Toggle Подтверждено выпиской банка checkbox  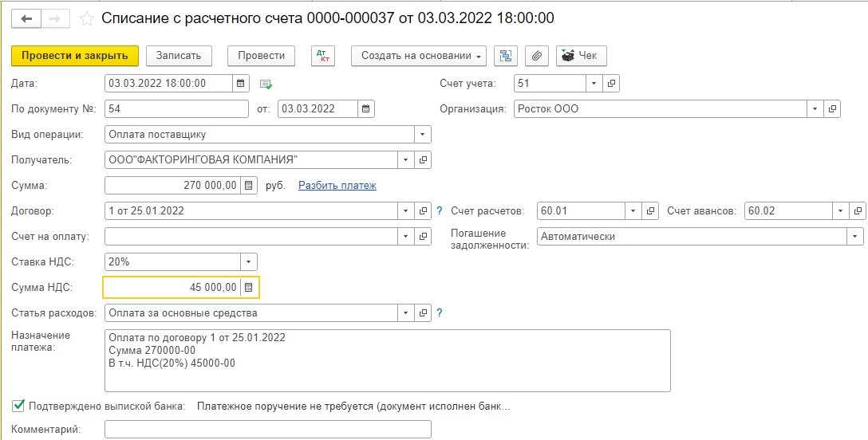[18, 407]
